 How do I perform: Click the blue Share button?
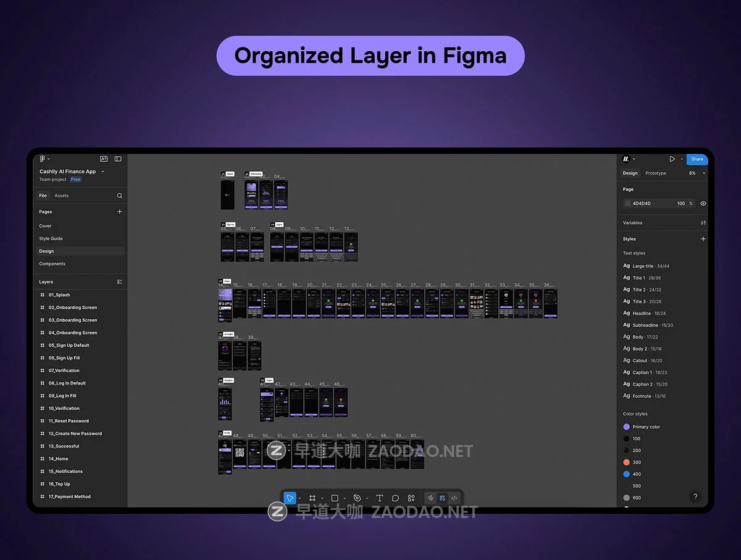point(697,159)
